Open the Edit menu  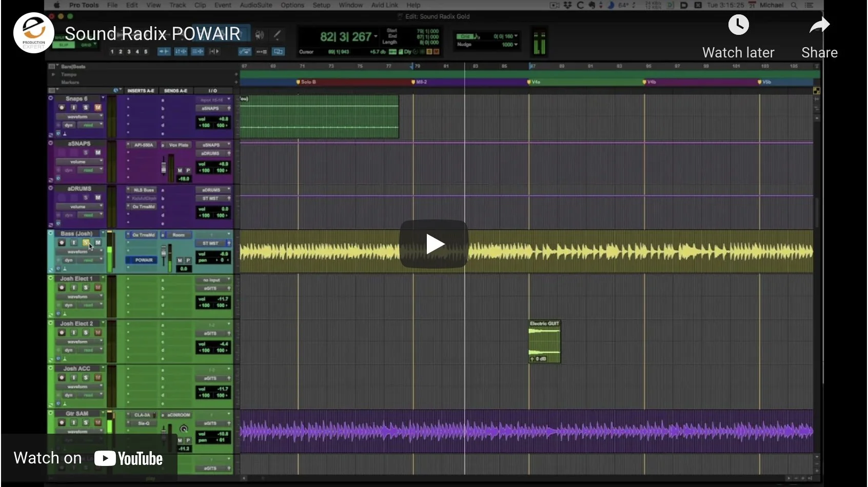pyautogui.click(x=132, y=5)
